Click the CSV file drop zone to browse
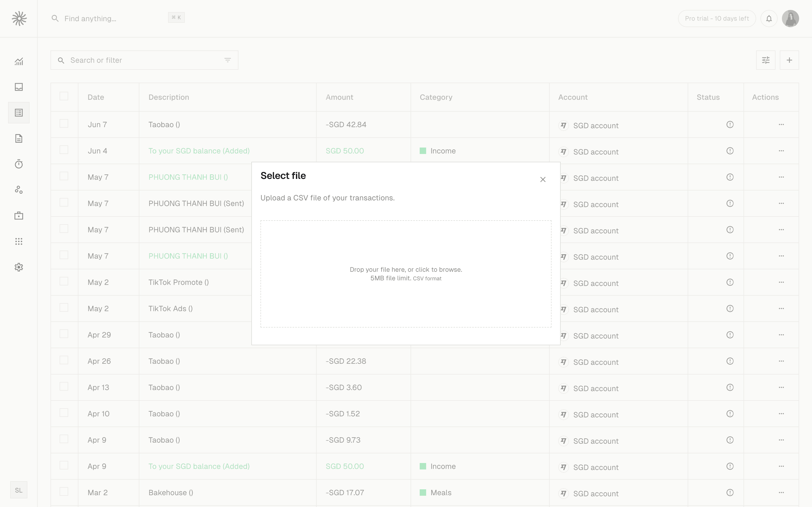The height and width of the screenshot is (507, 812). [406, 274]
